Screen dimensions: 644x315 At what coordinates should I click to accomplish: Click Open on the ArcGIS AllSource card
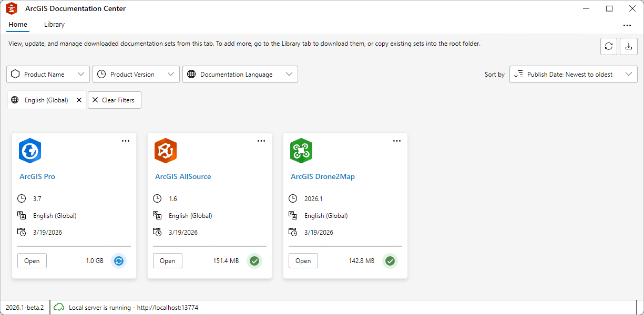168,261
